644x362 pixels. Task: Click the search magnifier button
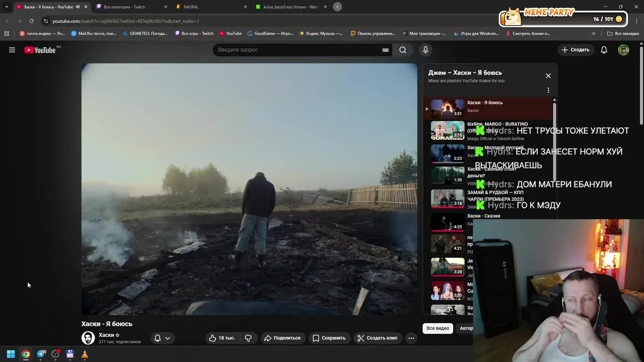tap(403, 50)
